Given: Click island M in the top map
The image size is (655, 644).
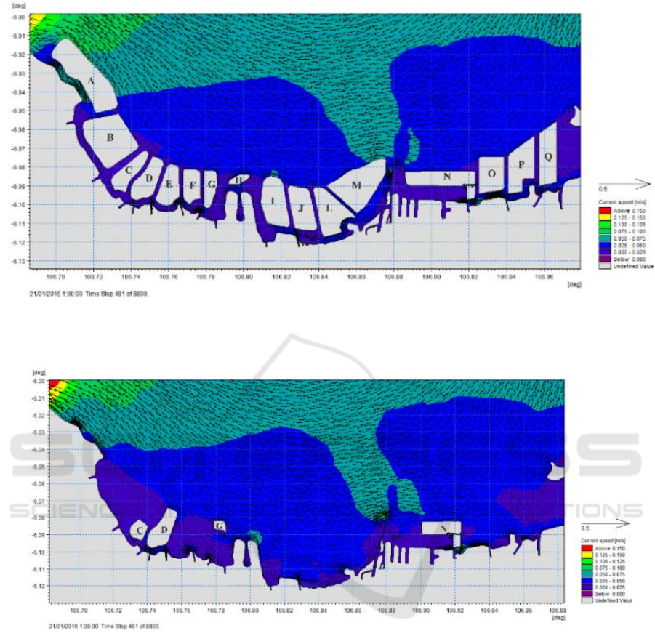Looking at the screenshot, I should coord(356,185).
